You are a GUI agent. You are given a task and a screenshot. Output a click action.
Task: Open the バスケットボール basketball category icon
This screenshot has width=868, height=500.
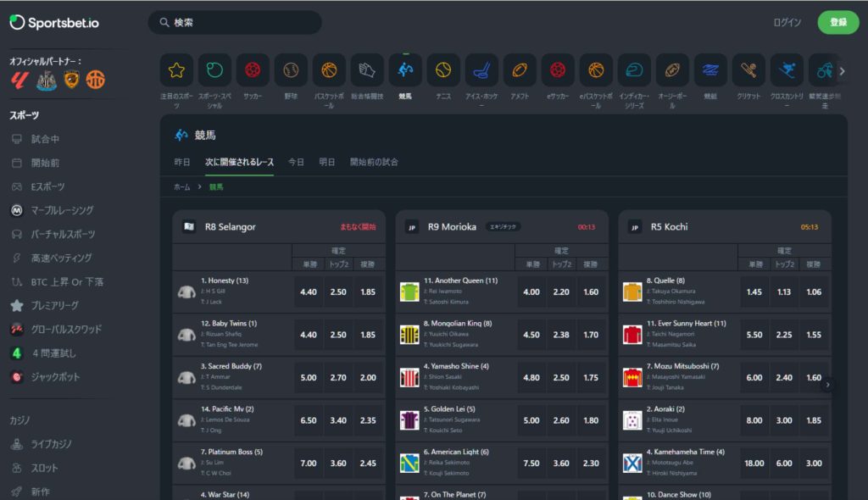coord(329,70)
